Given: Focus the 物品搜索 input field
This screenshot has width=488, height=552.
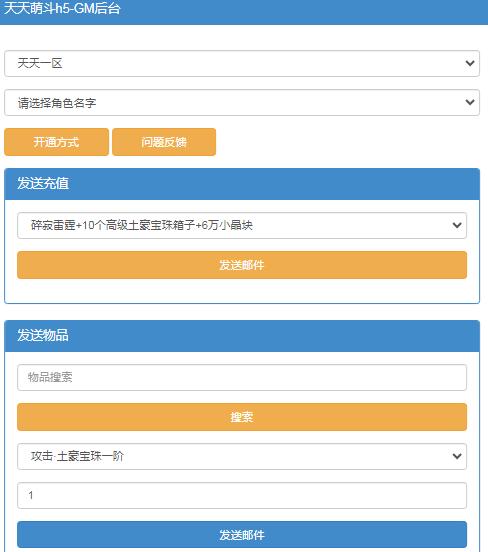Looking at the screenshot, I should [x=242, y=377].
